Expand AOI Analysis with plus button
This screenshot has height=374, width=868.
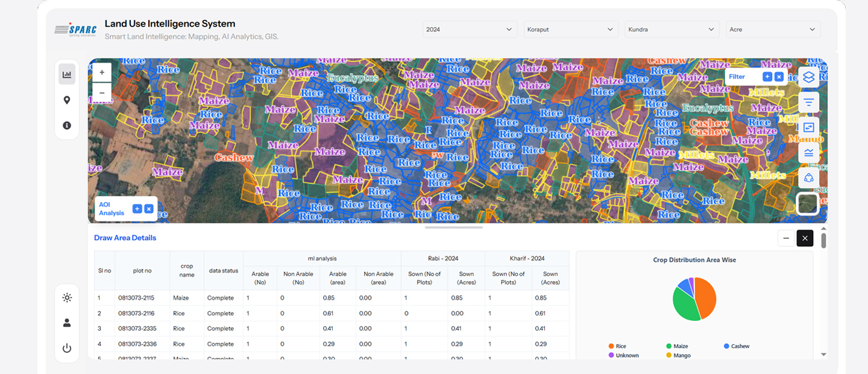click(137, 209)
